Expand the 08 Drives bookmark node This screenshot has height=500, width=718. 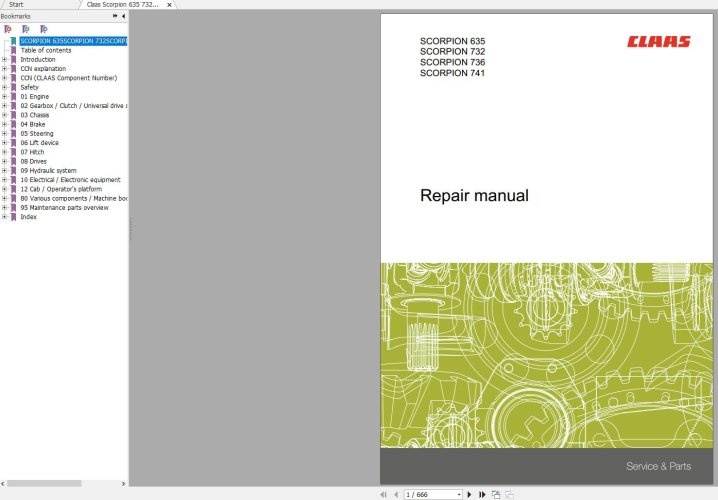tap(4, 161)
